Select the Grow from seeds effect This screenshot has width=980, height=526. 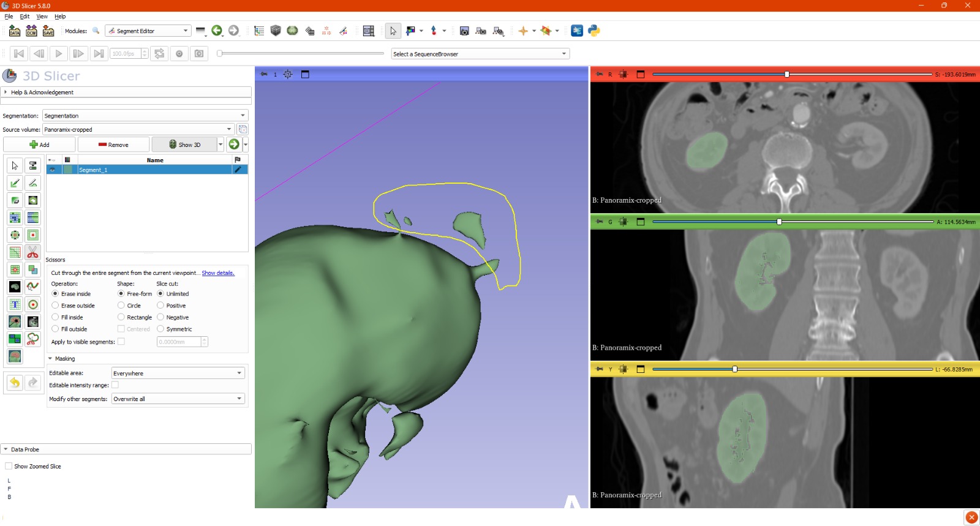point(15,217)
